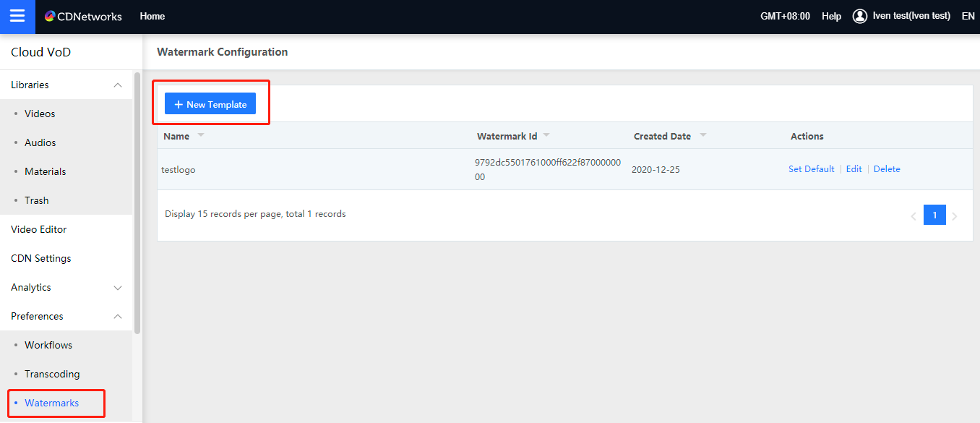Sort by Watermark Id column arrow
This screenshot has width=980, height=423.
click(546, 135)
